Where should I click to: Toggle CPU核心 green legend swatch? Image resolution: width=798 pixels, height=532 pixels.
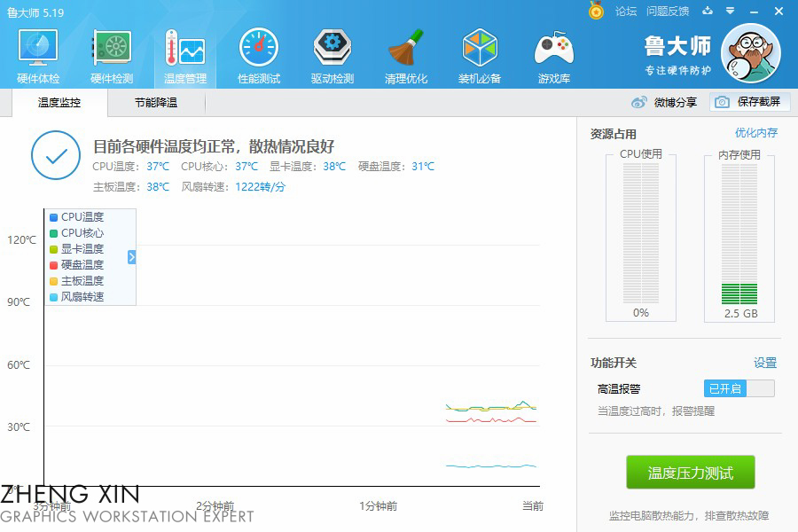tap(53, 233)
